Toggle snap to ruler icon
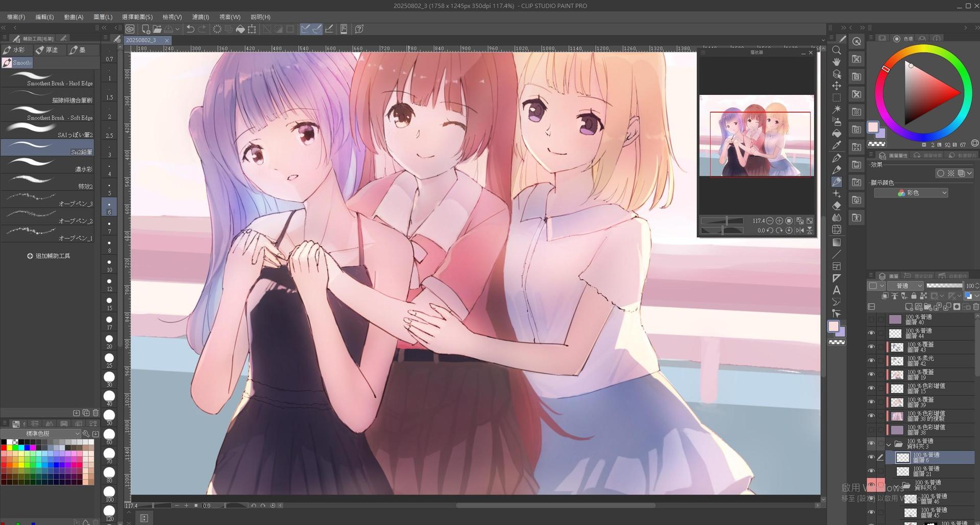Image resolution: width=980 pixels, height=525 pixels. point(305,29)
